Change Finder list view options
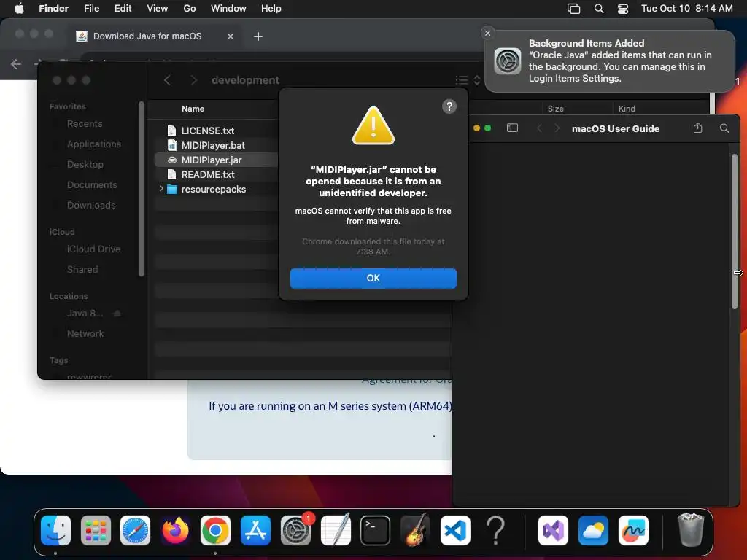Image resolution: width=747 pixels, height=560 pixels. point(468,80)
